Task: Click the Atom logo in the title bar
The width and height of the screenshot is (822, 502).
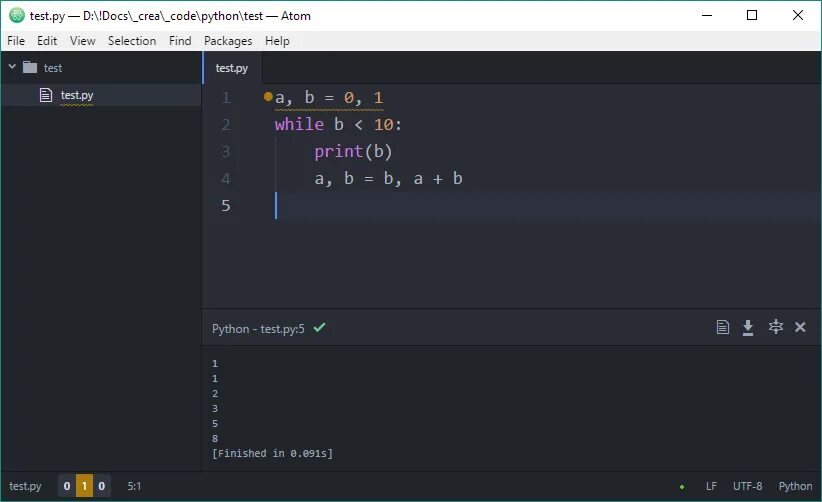Action: tap(17, 15)
